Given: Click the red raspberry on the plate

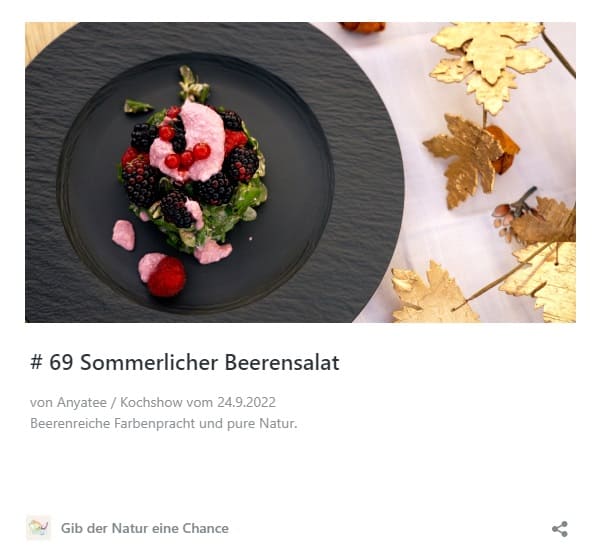Looking at the screenshot, I should [x=167, y=277].
